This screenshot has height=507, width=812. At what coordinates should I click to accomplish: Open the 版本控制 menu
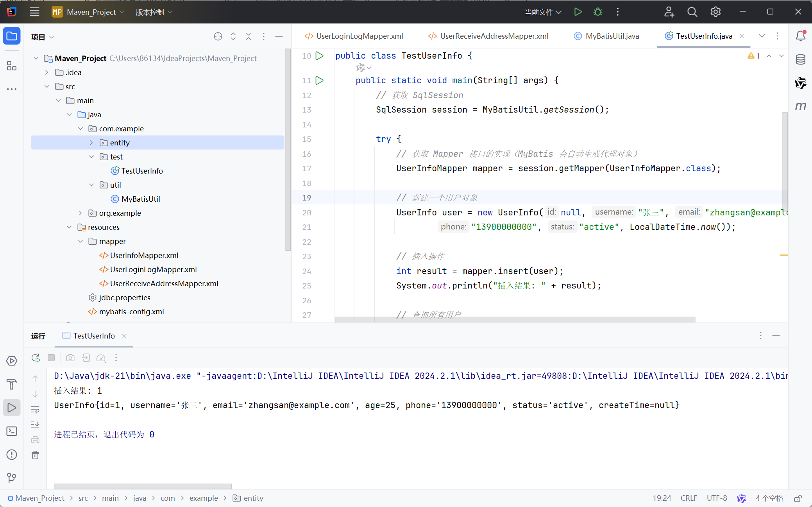(x=154, y=12)
